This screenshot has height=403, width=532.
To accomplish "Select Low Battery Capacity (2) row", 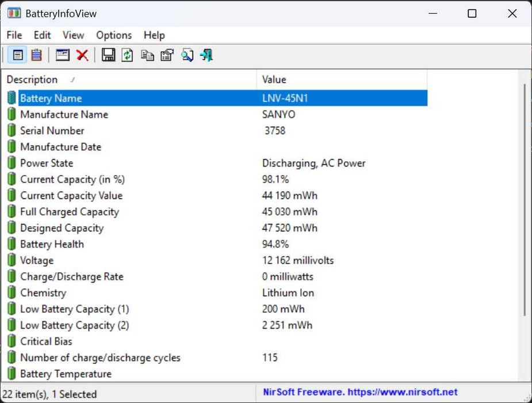I will 217,325.
